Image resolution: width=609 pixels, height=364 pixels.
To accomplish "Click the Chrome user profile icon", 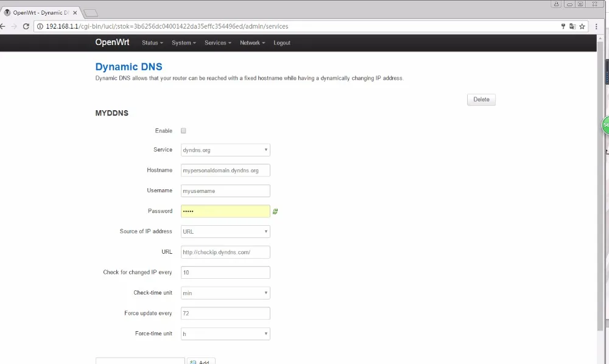I will [556, 4].
